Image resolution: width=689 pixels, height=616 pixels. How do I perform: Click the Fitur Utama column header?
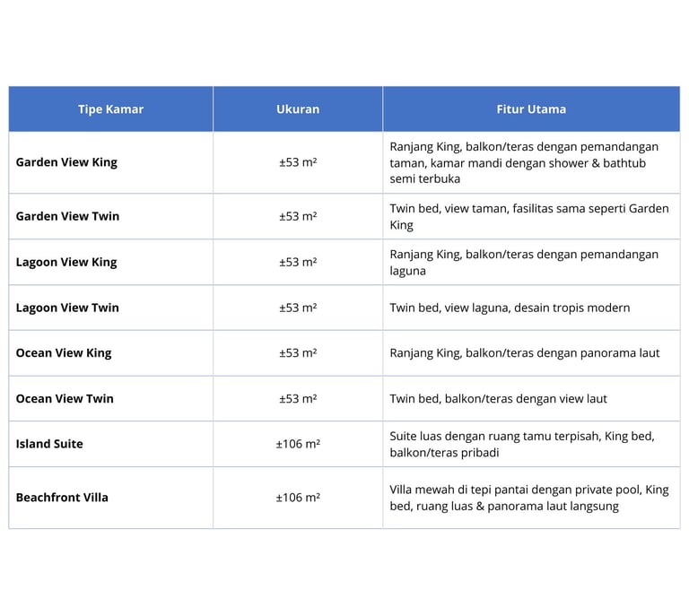click(x=531, y=109)
